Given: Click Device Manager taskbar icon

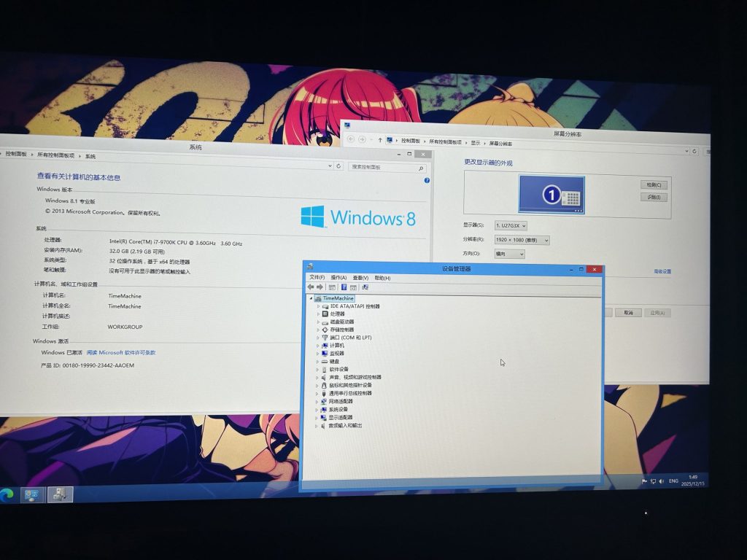Looking at the screenshot, I should pyautogui.click(x=60, y=494).
